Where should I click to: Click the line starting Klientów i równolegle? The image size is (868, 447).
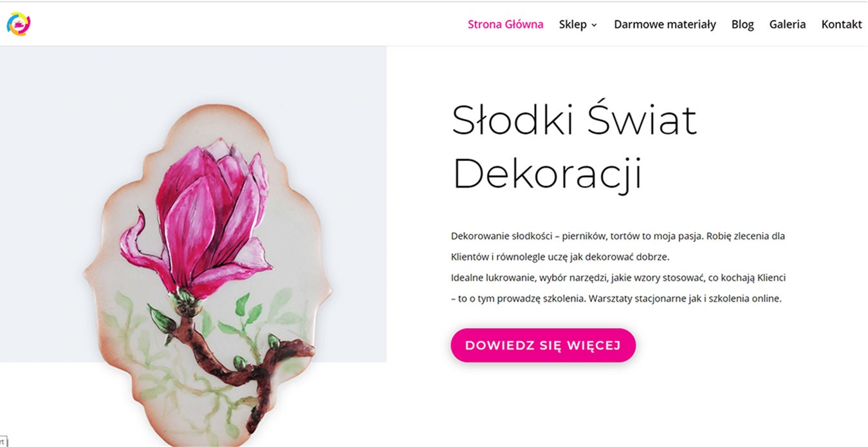pyautogui.click(x=560, y=256)
